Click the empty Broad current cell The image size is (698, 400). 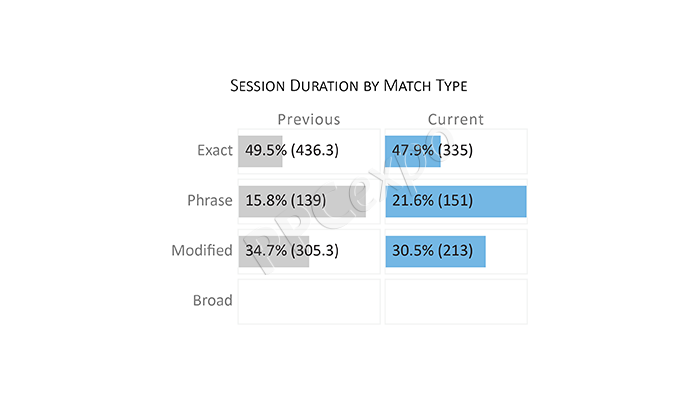pos(456,302)
